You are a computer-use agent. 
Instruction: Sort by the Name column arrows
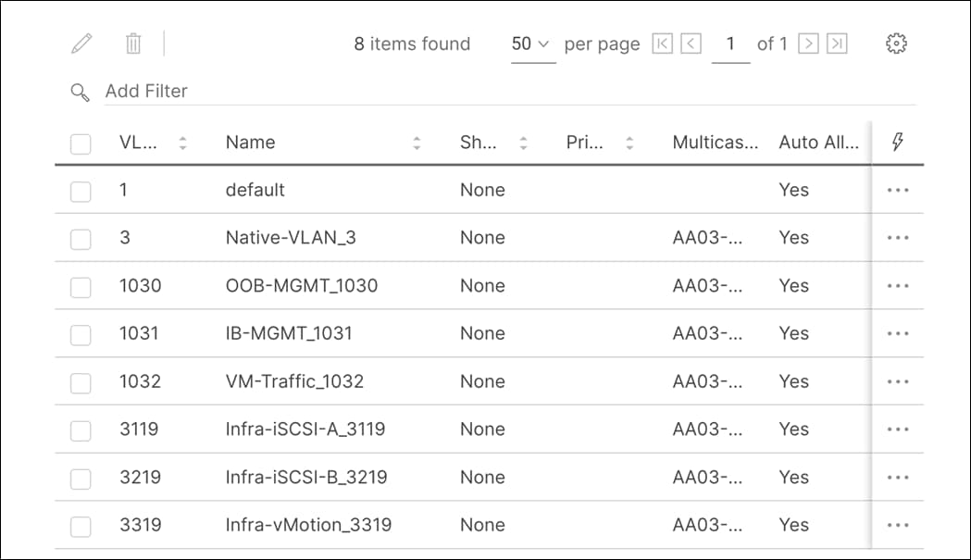[x=417, y=142]
